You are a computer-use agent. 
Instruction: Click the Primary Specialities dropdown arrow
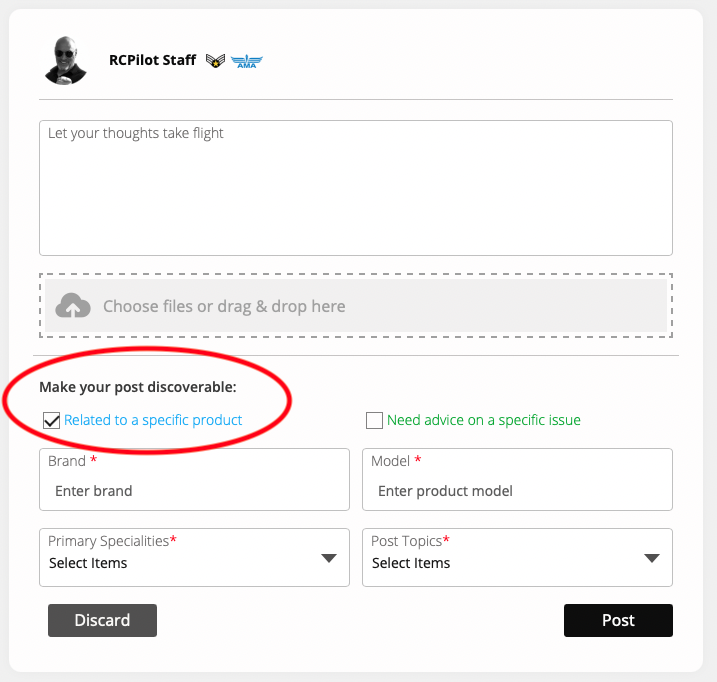point(329,558)
